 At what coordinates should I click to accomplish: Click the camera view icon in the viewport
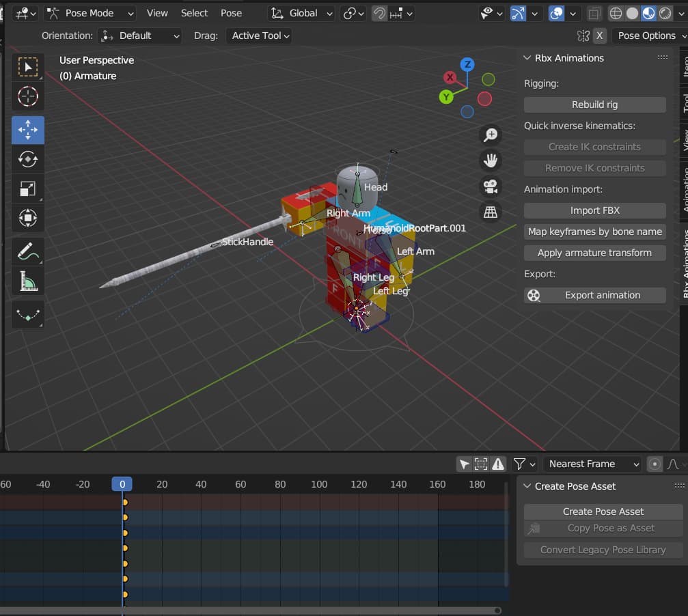tap(490, 186)
